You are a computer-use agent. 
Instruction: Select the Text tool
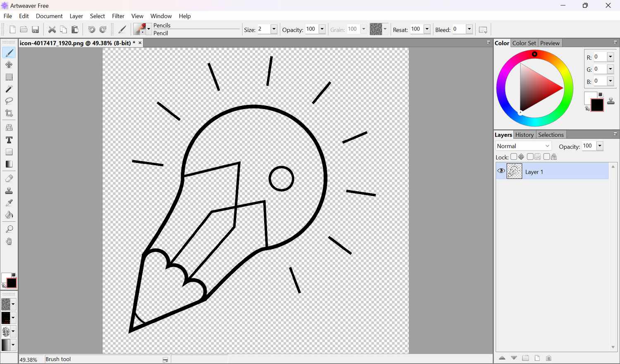pyautogui.click(x=9, y=140)
